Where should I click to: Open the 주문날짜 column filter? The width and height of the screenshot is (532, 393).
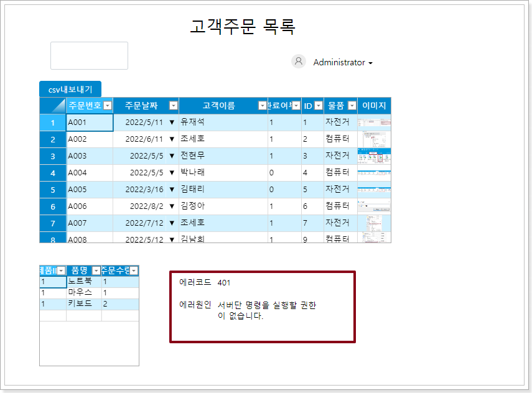pyautogui.click(x=173, y=106)
